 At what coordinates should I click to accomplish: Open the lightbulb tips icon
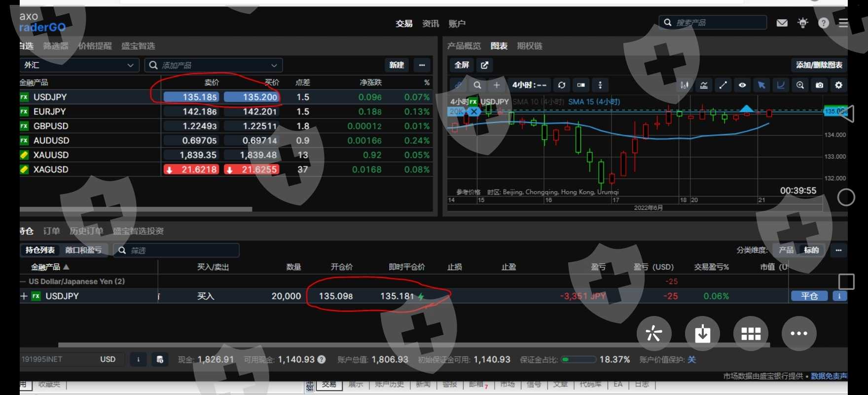point(803,23)
